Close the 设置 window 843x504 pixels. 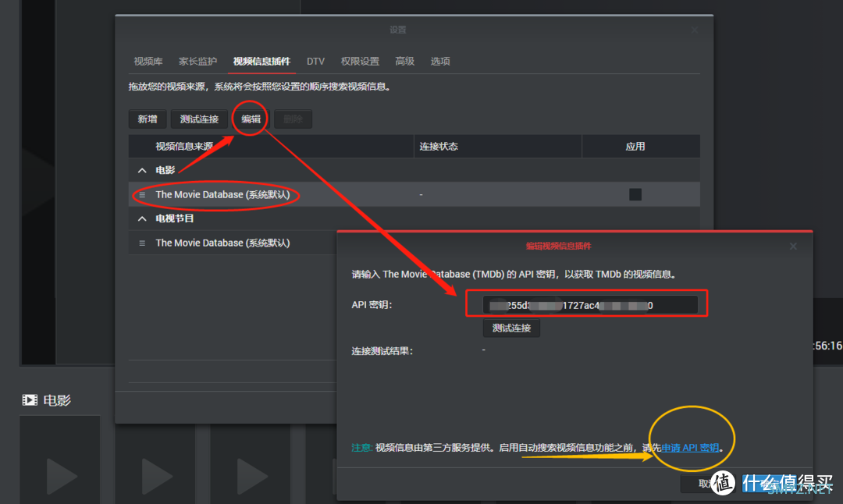(694, 30)
